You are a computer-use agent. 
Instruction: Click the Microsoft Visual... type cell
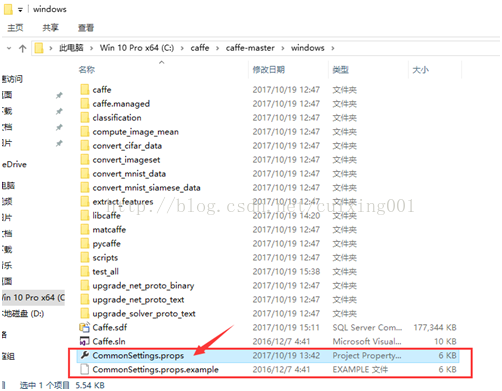click(x=367, y=341)
